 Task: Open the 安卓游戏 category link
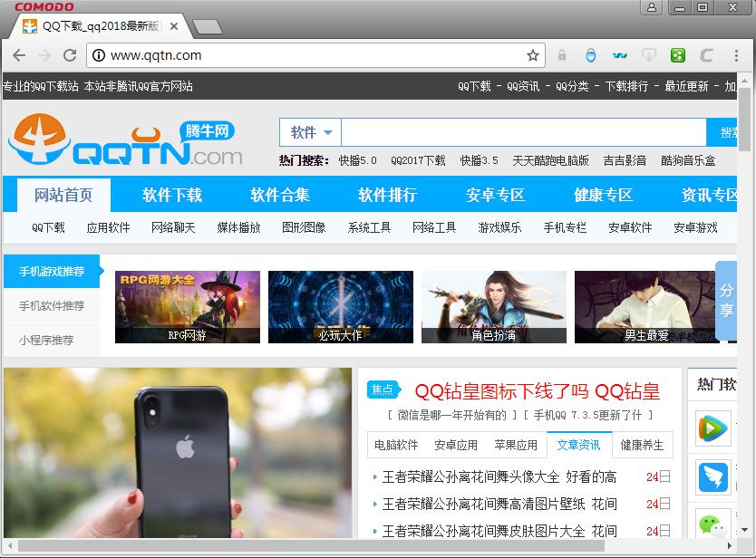tap(695, 227)
